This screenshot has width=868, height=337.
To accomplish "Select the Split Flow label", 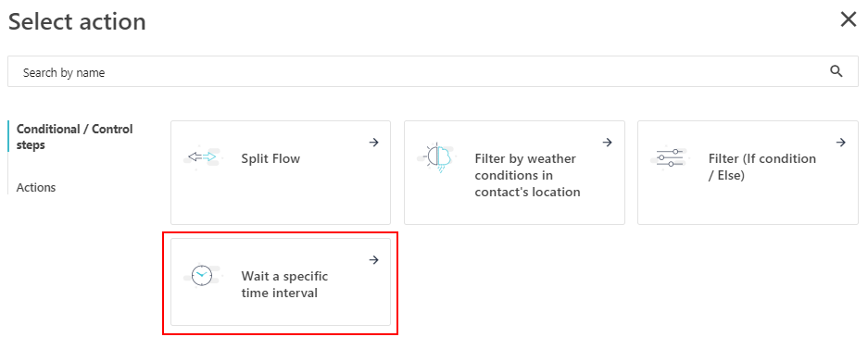I will (270, 159).
